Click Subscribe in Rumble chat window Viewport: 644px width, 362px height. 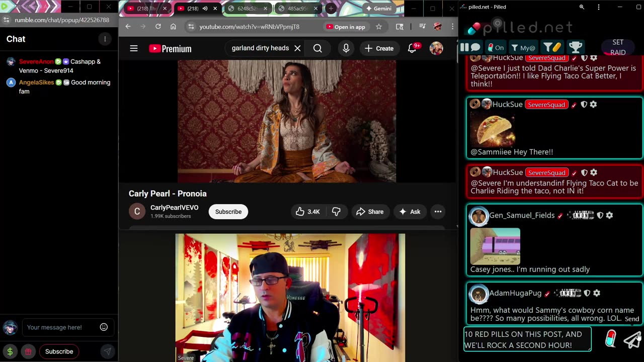[x=59, y=351]
